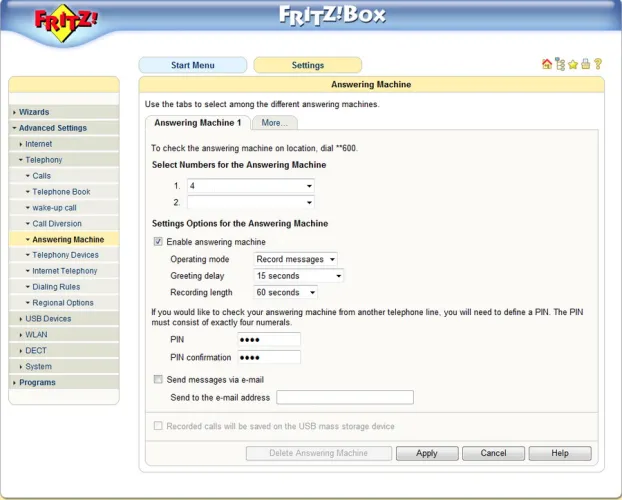This screenshot has width=622, height=500.
Task: Select Answering Machine sidebar entry
Action: pyautogui.click(x=64, y=239)
